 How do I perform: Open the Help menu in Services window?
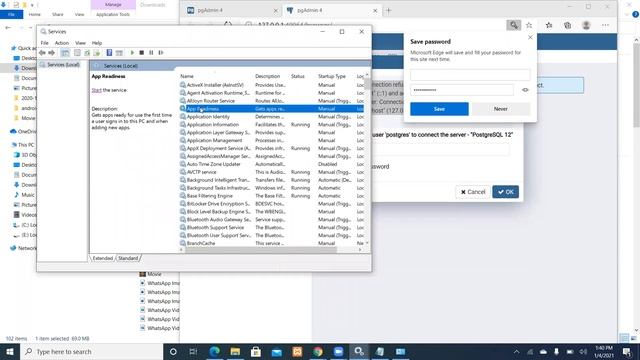coord(97,43)
